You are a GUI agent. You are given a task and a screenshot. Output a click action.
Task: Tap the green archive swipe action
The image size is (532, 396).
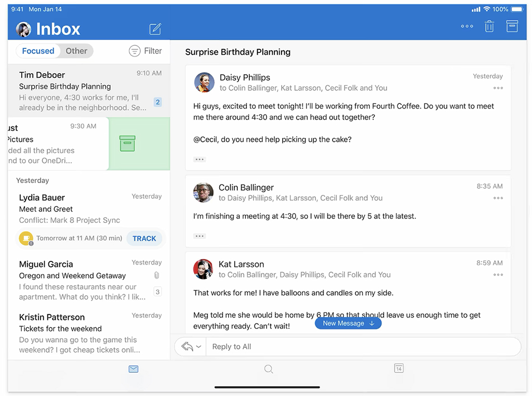(127, 143)
